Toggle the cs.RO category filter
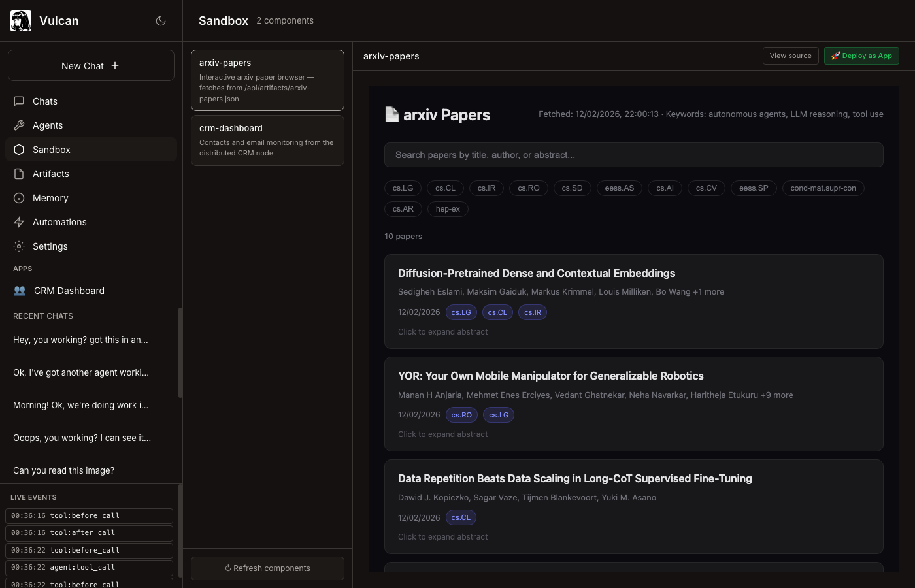915x588 pixels. (x=528, y=188)
